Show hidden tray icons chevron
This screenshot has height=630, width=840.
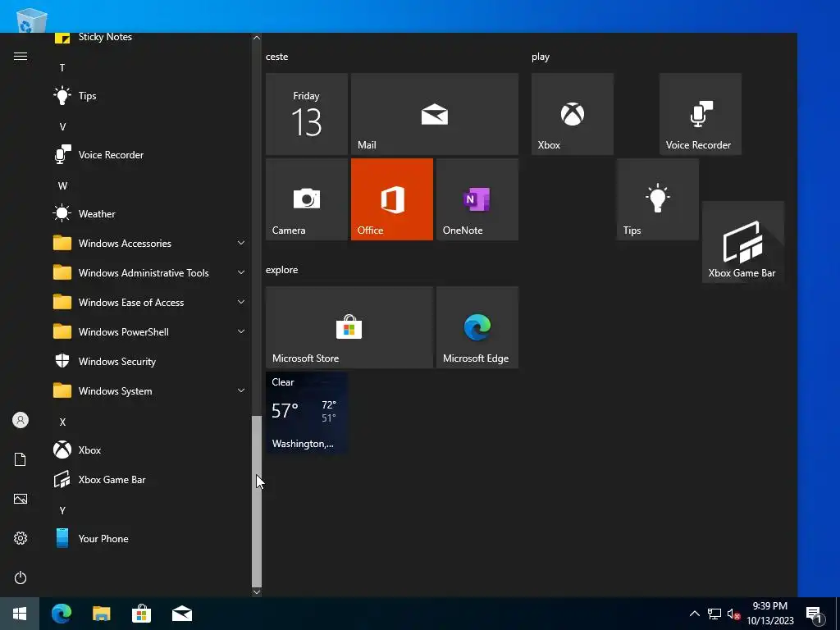(694, 614)
